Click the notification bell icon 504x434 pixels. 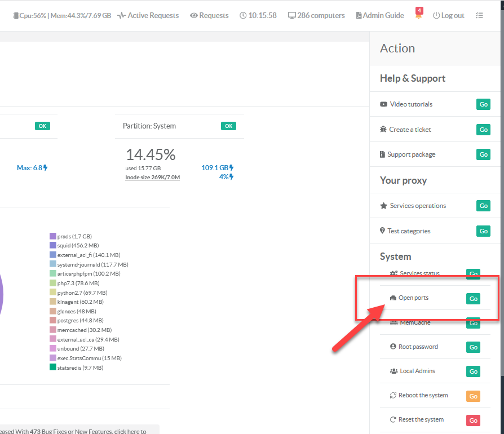pyautogui.click(x=418, y=16)
